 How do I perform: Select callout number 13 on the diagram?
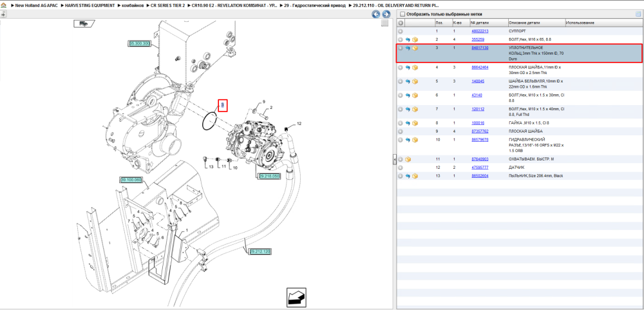point(211,167)
